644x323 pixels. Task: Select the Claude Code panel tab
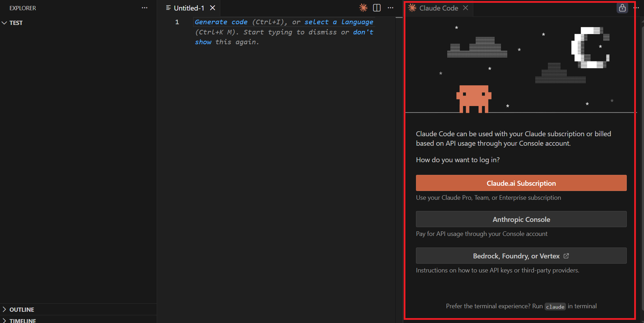click(438, 8)
